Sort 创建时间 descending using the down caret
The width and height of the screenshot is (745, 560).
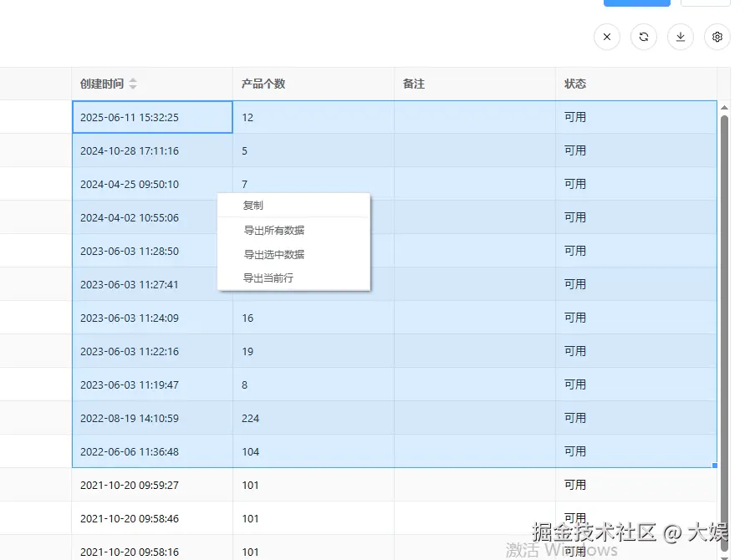[x=134, y=86]
